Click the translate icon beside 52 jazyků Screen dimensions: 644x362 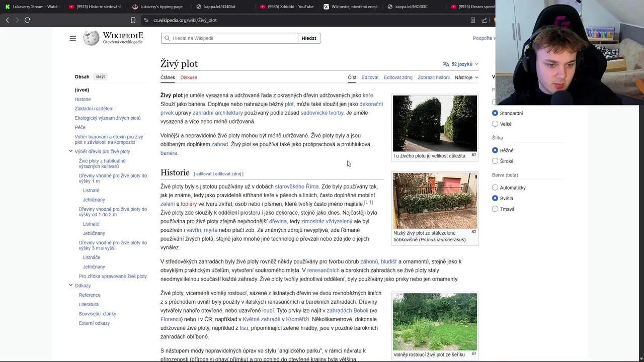[x=446, y=64]
